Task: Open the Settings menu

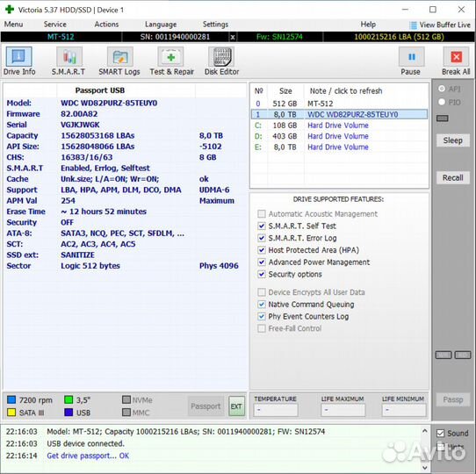Action: [x=215, y=25]
